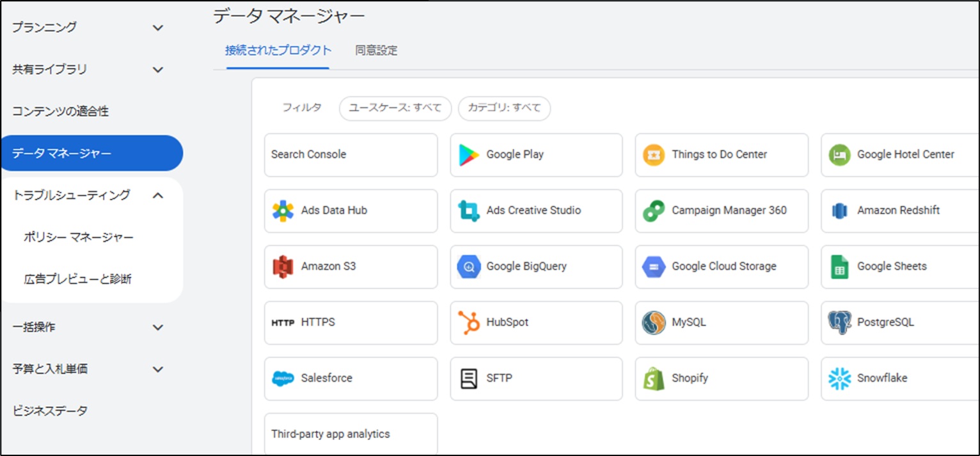Image resolution: width=980 pixels, height=456 pixels.
Task: Expand the プランニング section chevron
Action: pos(158,28)
